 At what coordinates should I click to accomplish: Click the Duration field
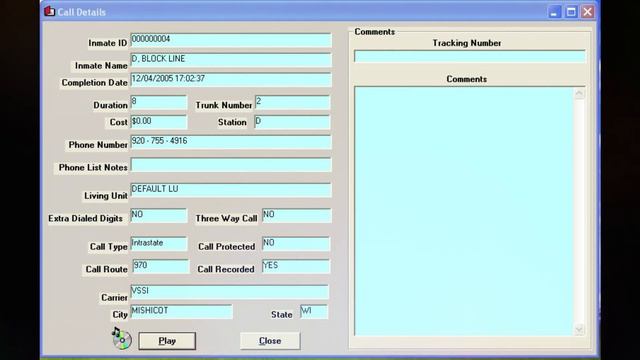(x=158, y=102)
